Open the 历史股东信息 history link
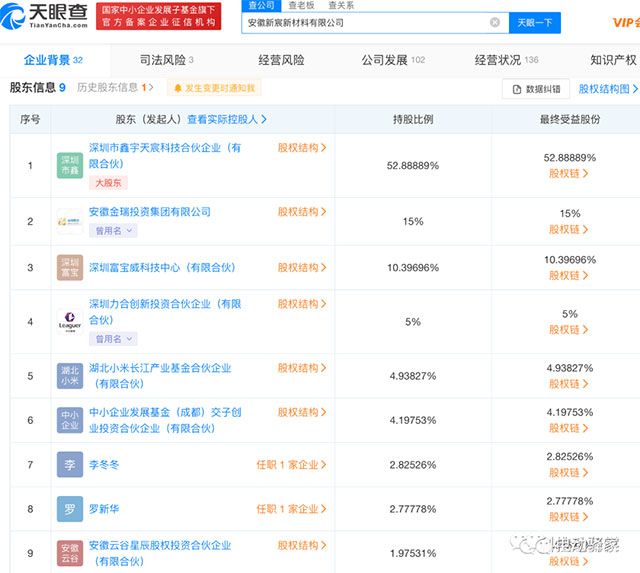The image size is (640, 573). pos(115,87)
